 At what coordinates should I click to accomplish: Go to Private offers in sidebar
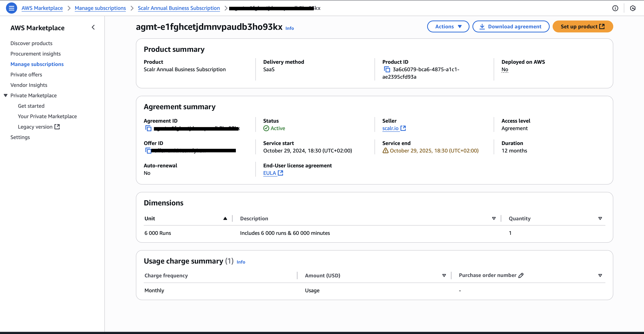click(26, 75)
